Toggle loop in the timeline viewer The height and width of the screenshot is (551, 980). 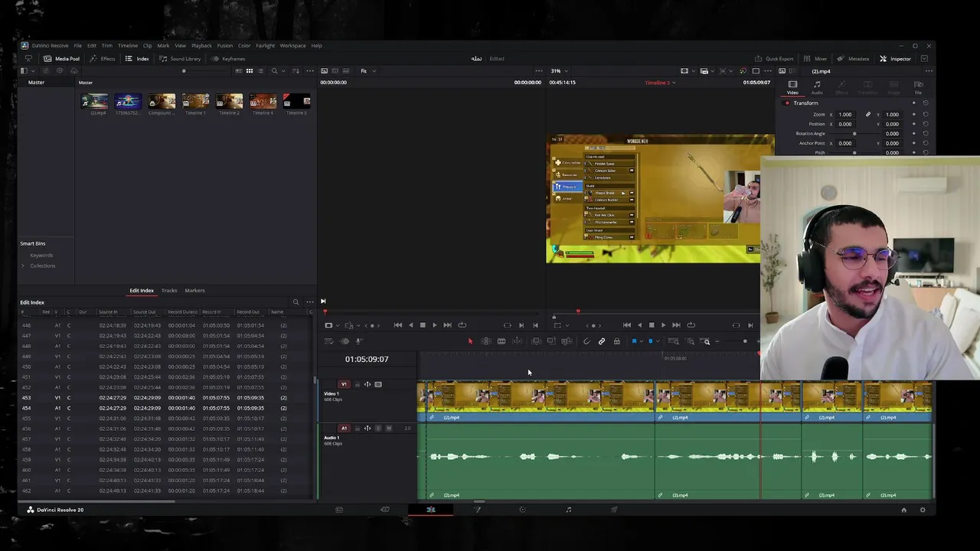691,325
